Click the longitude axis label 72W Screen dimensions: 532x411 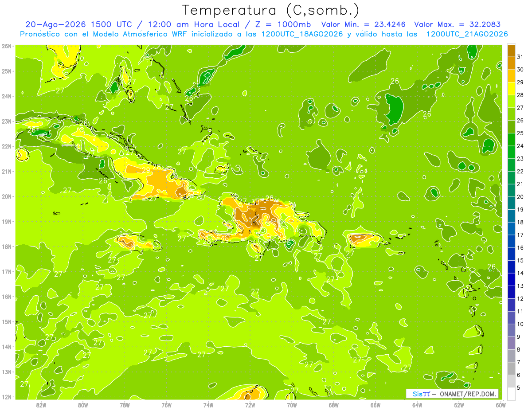coord(250,405)
